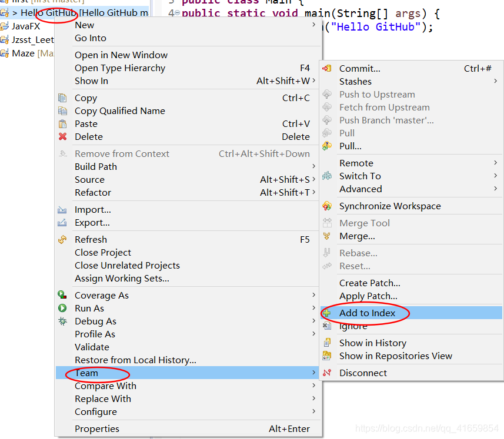Click the Copy Qualified Name icon

point(62,111)
